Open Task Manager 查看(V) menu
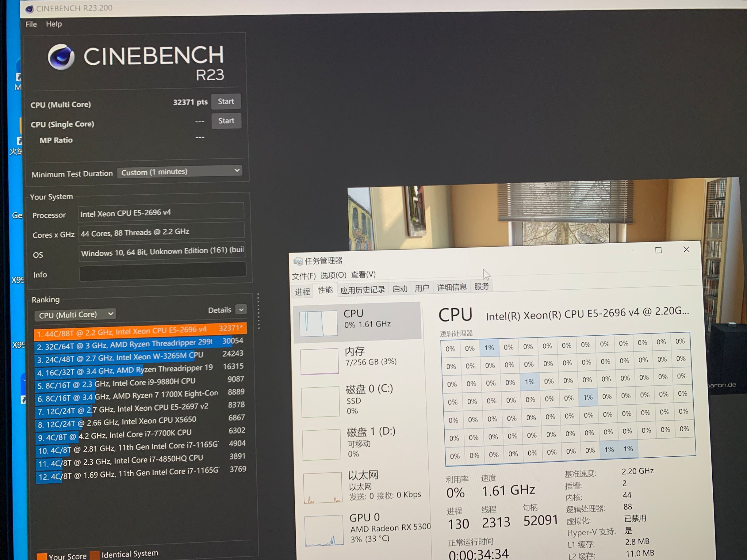Viewport: 747px width, 560px height. tap(363, 274)
